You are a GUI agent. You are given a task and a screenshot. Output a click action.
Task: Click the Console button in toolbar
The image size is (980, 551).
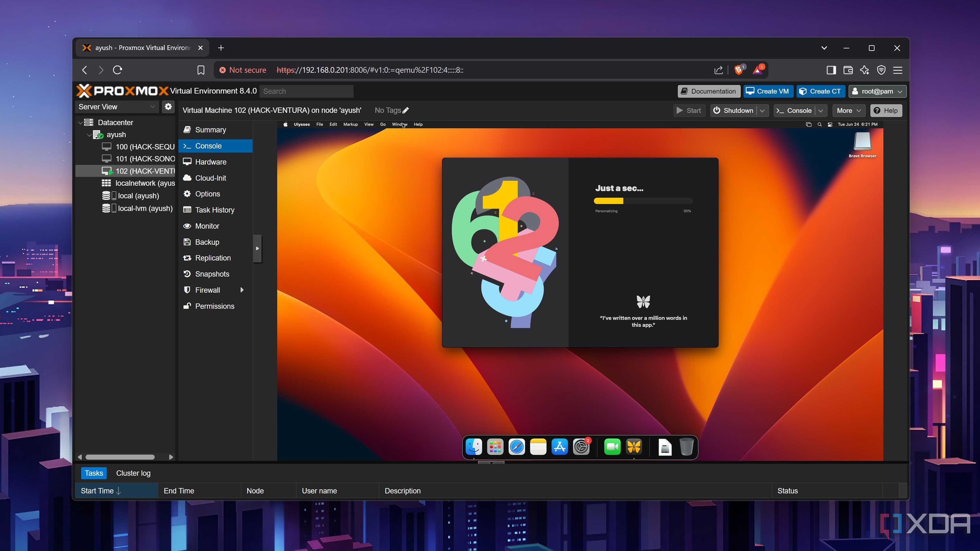794,111
